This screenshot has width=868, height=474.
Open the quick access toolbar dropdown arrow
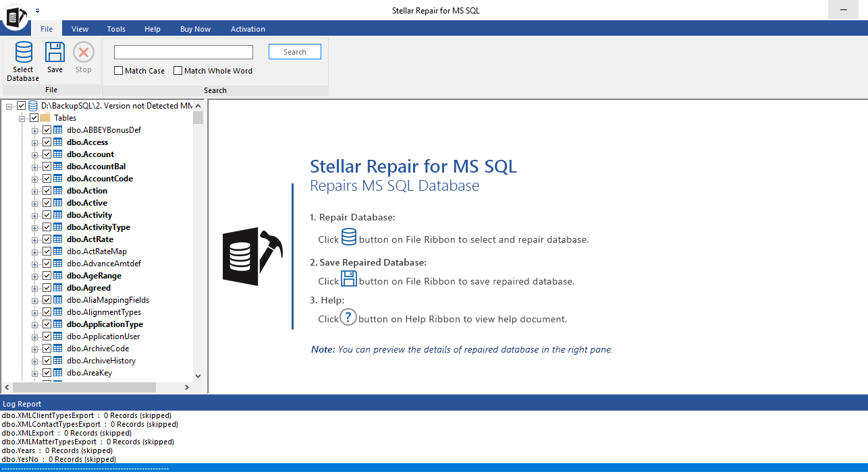click(x=37, y=11)
